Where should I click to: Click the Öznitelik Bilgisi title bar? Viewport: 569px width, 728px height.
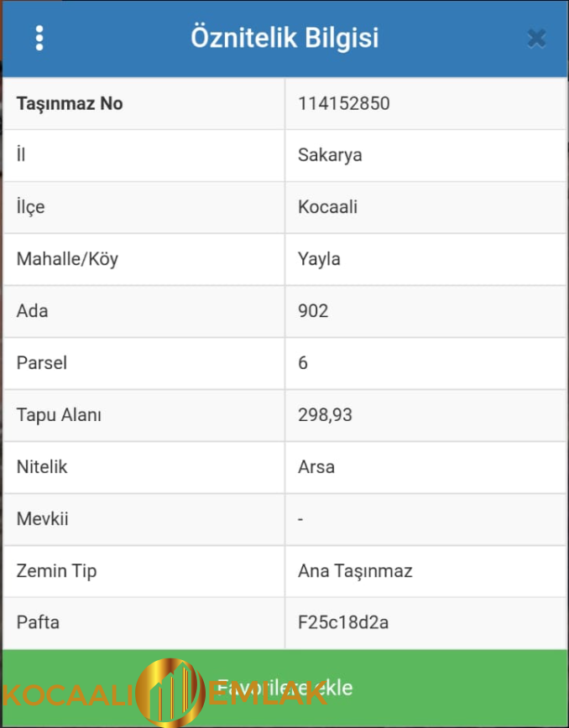(x=284, y=38)
